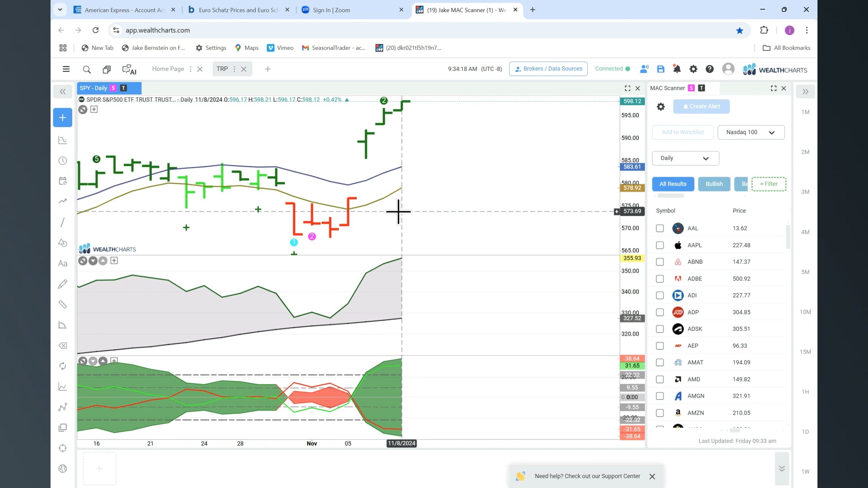Switch to the TRP workspace tab
868x488 pixels.
[222, 69]
